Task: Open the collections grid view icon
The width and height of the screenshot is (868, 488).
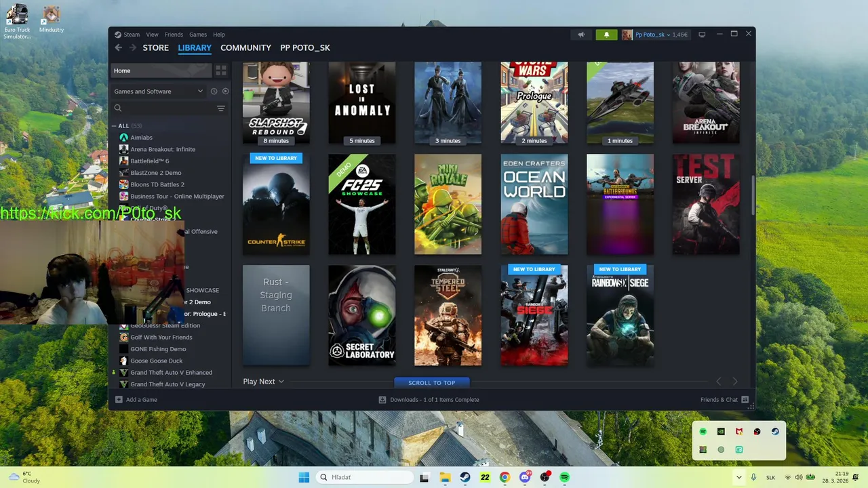Action: pyautogui.click(x=221, y=70)
